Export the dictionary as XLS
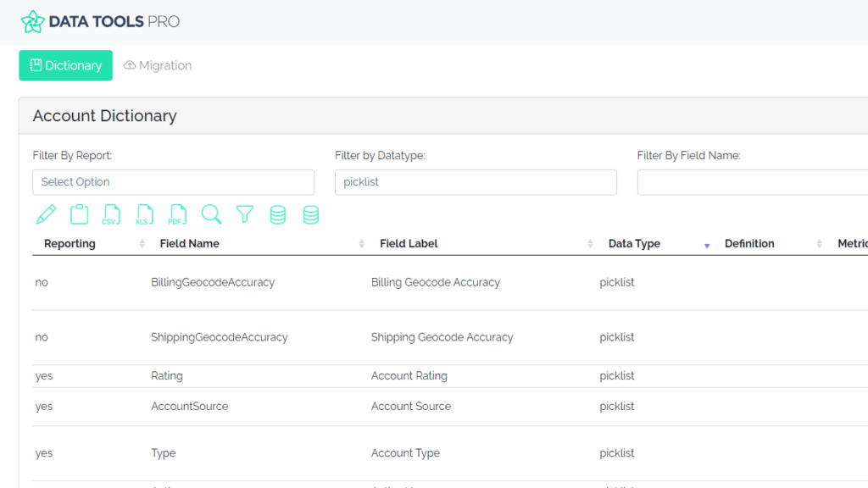The width and height of the screenshot is (868, 488). click(x=145, y=214)
